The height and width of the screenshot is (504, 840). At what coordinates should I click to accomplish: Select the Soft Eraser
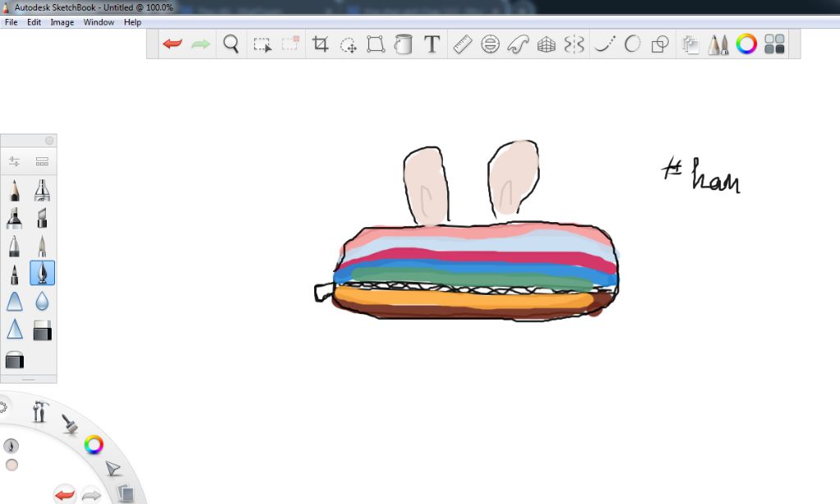coord(15,360)
